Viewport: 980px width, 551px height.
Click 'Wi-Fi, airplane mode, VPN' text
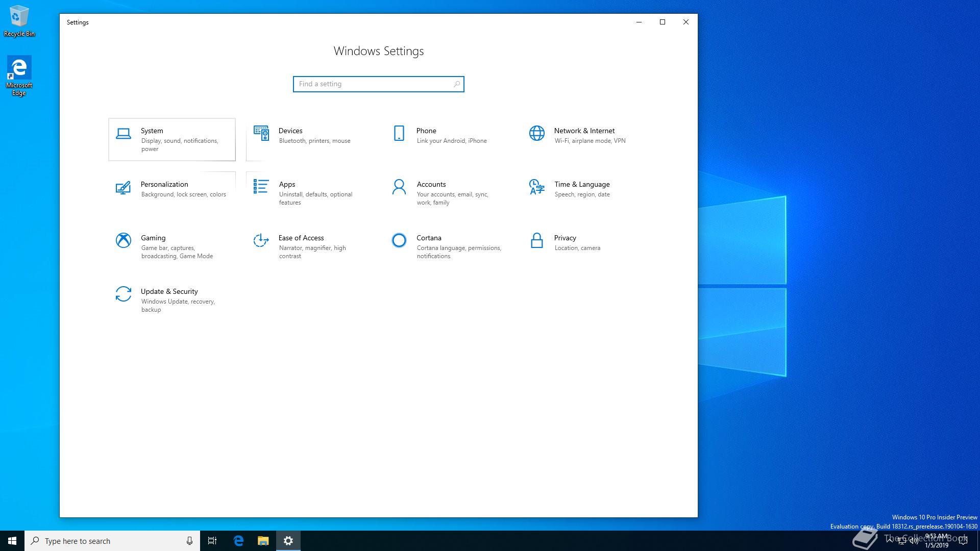coord(590,141)
